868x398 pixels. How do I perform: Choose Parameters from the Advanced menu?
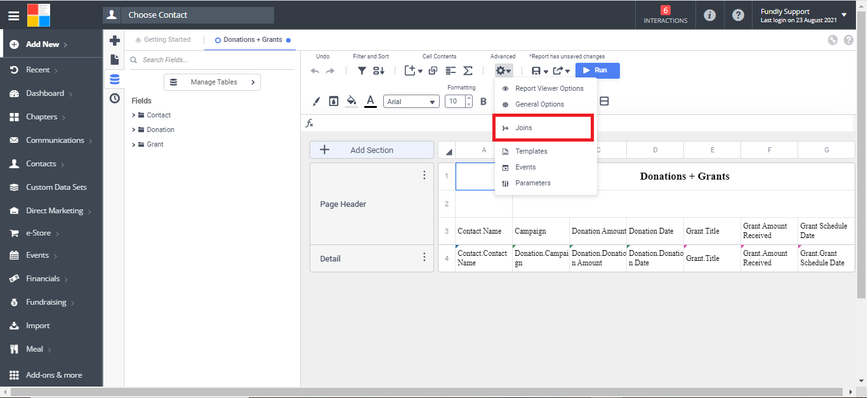546,183
